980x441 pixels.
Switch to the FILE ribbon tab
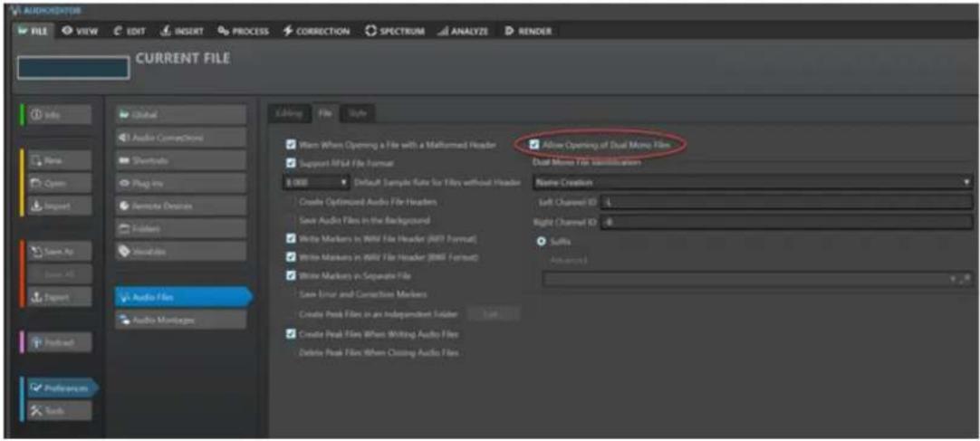[32, 31]
